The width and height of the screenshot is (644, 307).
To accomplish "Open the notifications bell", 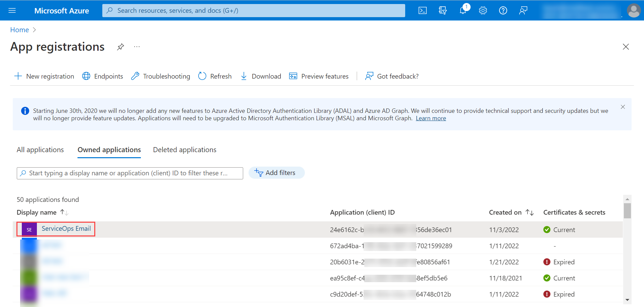I will (x=463, y=10).
